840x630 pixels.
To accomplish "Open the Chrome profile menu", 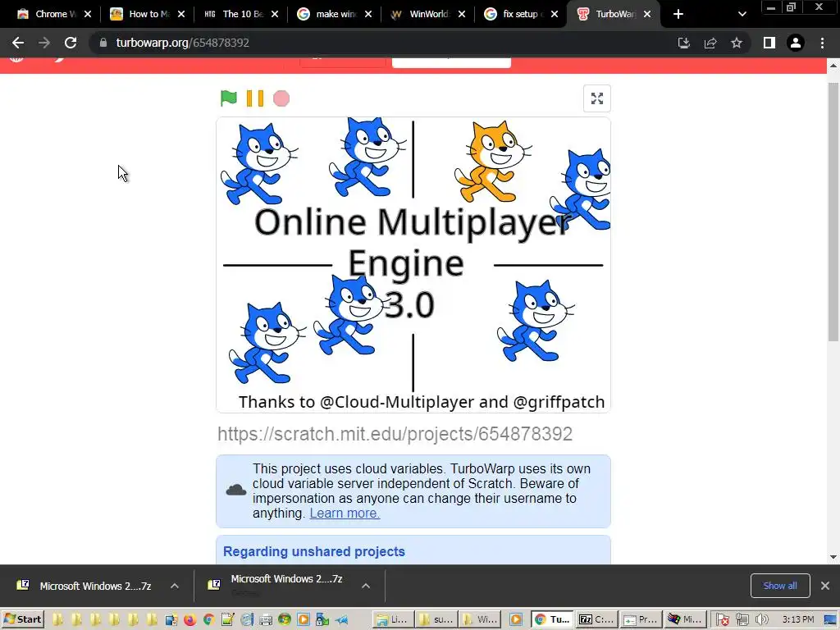I will [x=796, y=43].
